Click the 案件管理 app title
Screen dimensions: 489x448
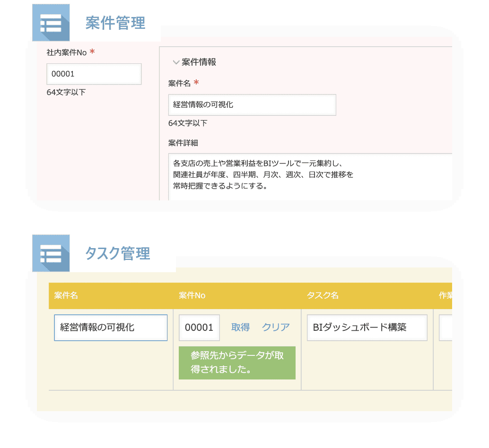tap(115, 23)
